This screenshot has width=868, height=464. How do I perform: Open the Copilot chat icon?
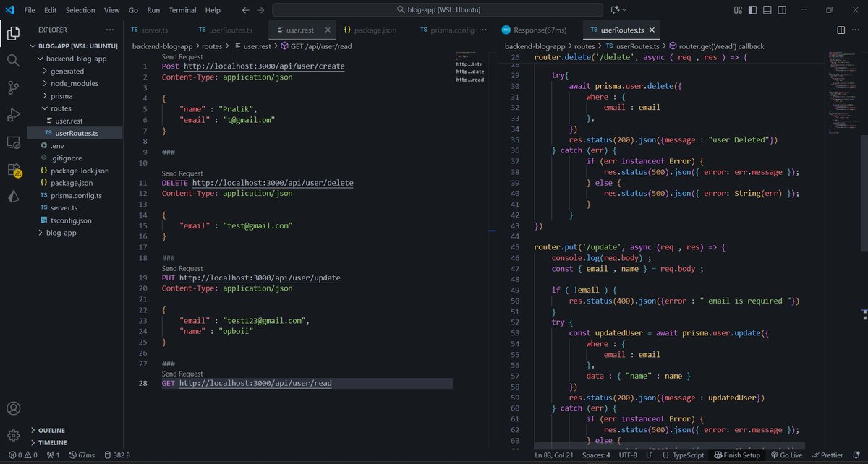click(616, 10)
